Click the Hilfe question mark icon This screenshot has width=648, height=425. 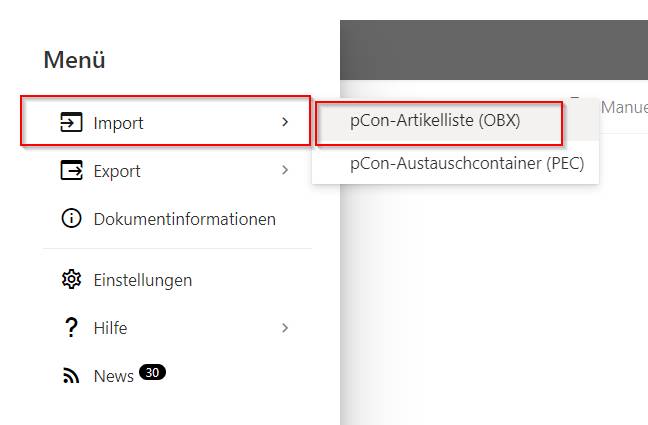coord(71,327)
